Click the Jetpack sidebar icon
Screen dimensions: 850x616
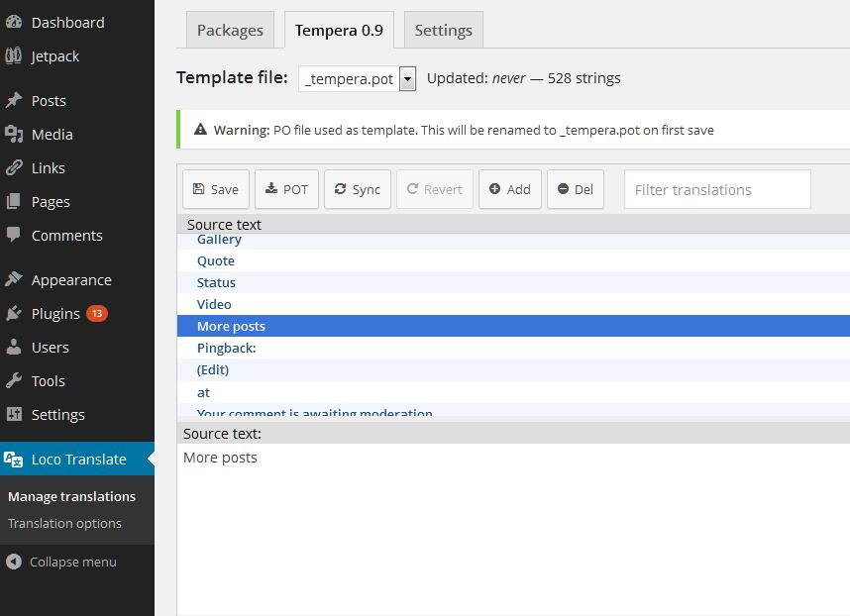tap(14, 55)
